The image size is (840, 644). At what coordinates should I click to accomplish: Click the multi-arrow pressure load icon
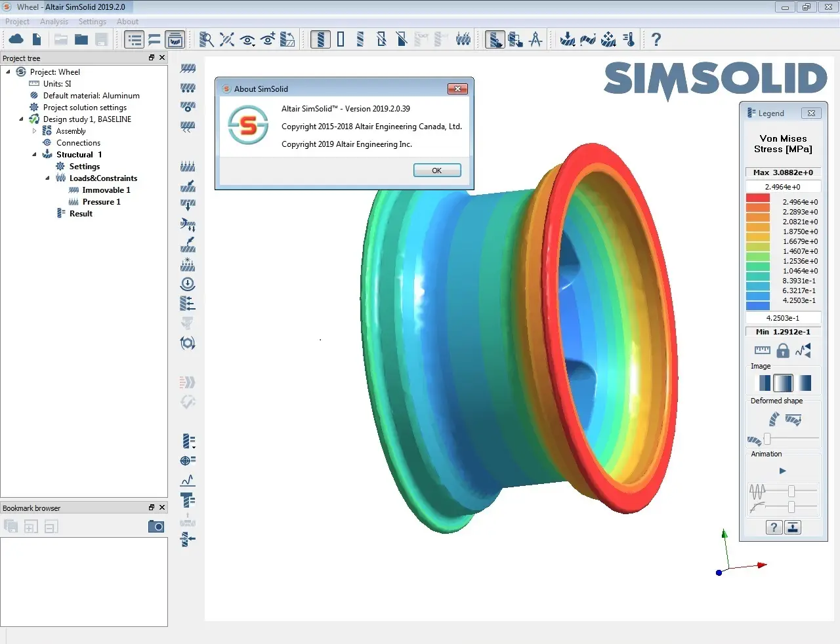[188, 167]
